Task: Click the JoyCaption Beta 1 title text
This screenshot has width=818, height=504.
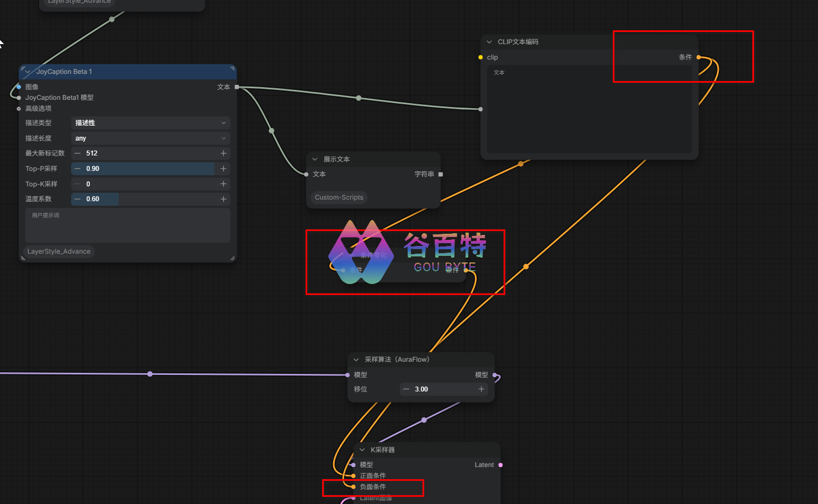Action: pyautogui.click(x=64, y=72)
